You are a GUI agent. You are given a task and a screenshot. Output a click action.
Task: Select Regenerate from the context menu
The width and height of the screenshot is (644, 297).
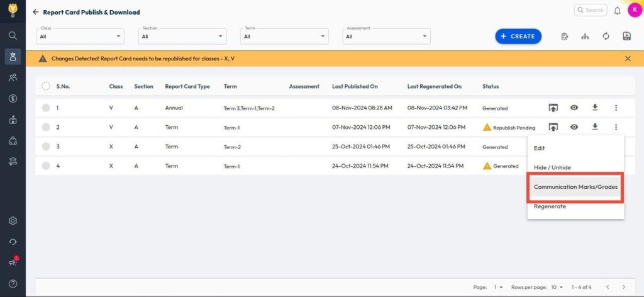pyautogui.click(x=550, y=206)
